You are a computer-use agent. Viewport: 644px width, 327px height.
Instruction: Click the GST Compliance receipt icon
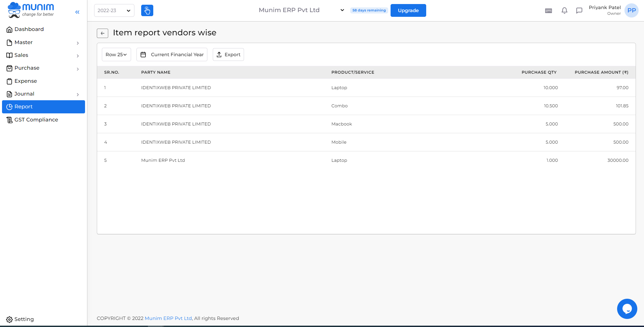click(x=9, y=120)
